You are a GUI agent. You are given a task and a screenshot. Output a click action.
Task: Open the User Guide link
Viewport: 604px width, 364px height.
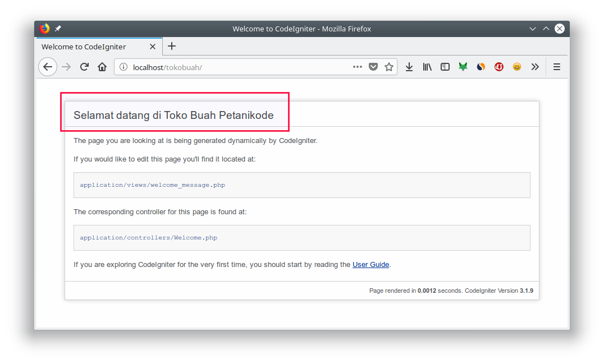[370, 264]
